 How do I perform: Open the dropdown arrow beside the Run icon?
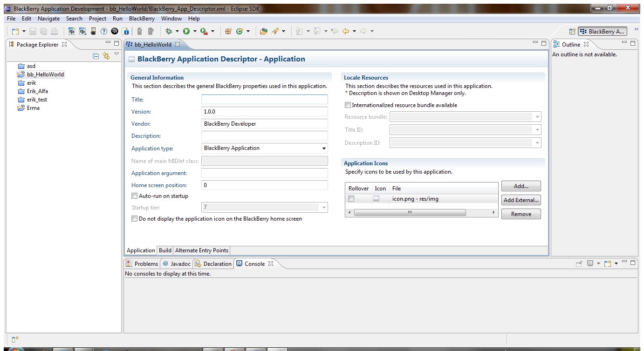point(195,31)
